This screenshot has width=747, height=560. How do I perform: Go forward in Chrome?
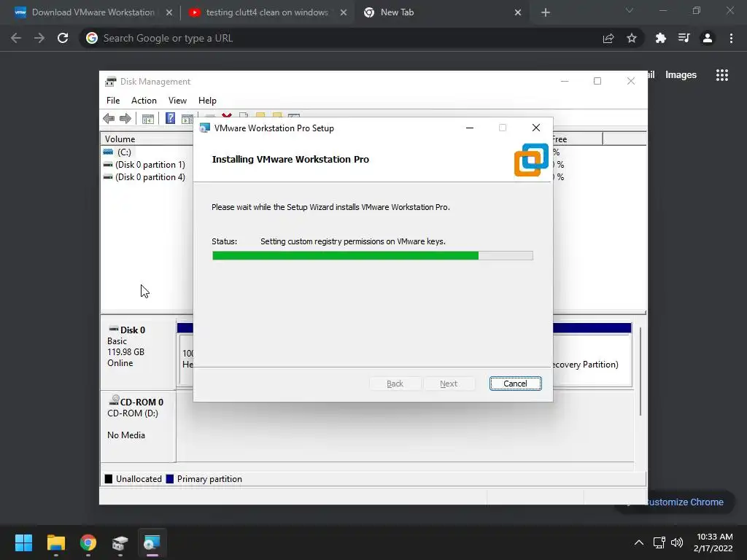point(39,38)
